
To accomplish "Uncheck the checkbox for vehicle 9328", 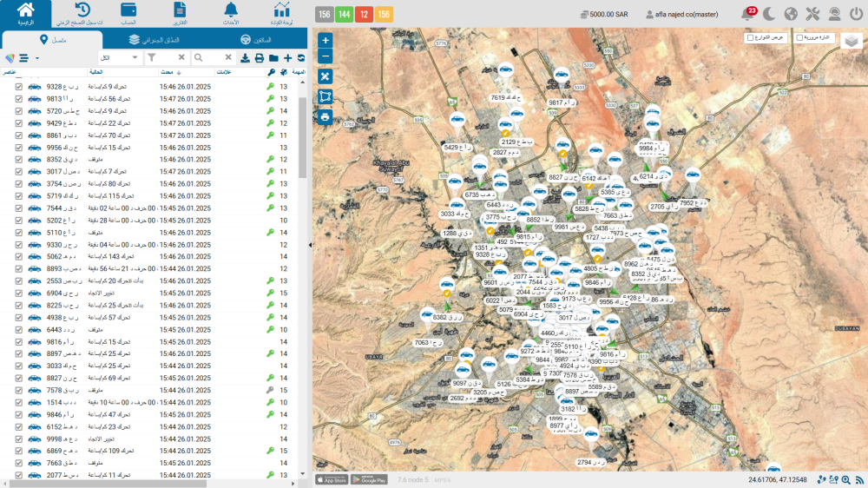I will [x=19, y=87].
